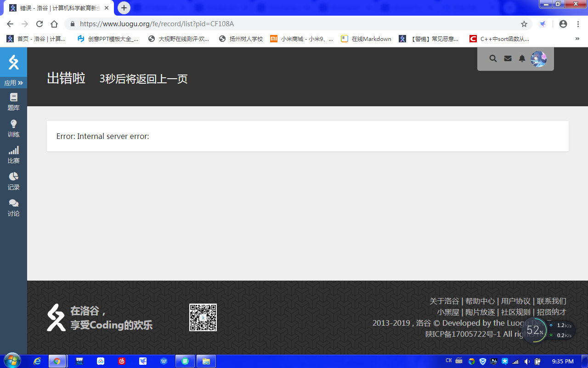Open a new browser tab
This screenshot has width=588, height=368.
(x=124, y=8)
